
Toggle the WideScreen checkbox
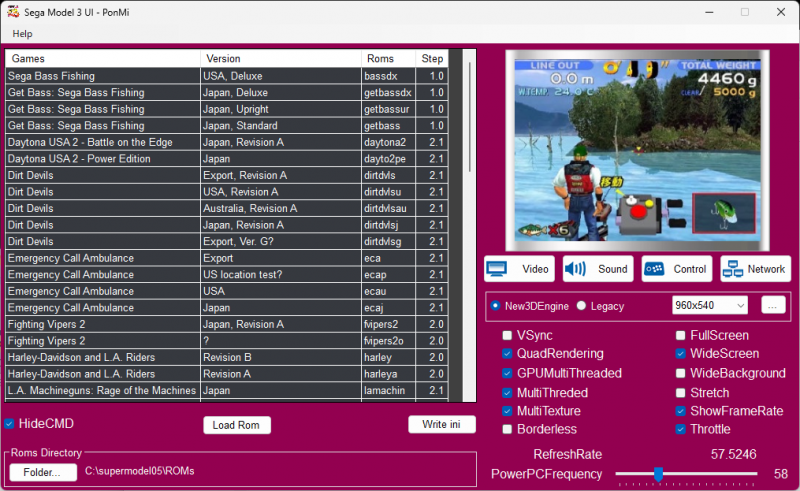point(681,354)
